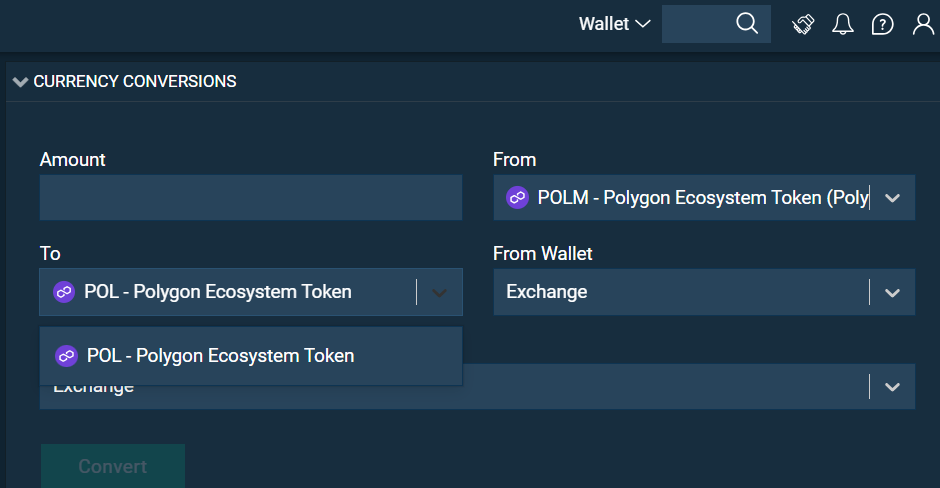Click the POLM Polygon icon in From field
Viewport: 940px width, 488px height.
(x=517, y=197)
